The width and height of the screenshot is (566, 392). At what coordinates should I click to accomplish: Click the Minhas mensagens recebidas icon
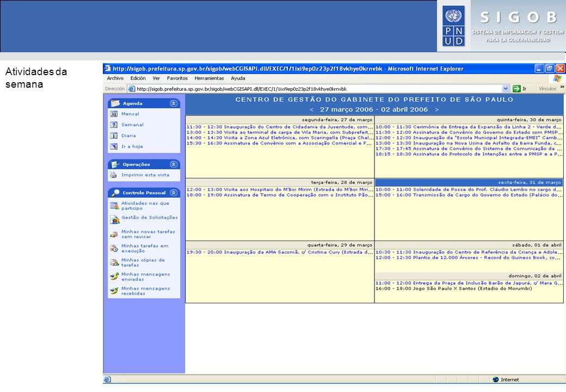click(114, 291)
